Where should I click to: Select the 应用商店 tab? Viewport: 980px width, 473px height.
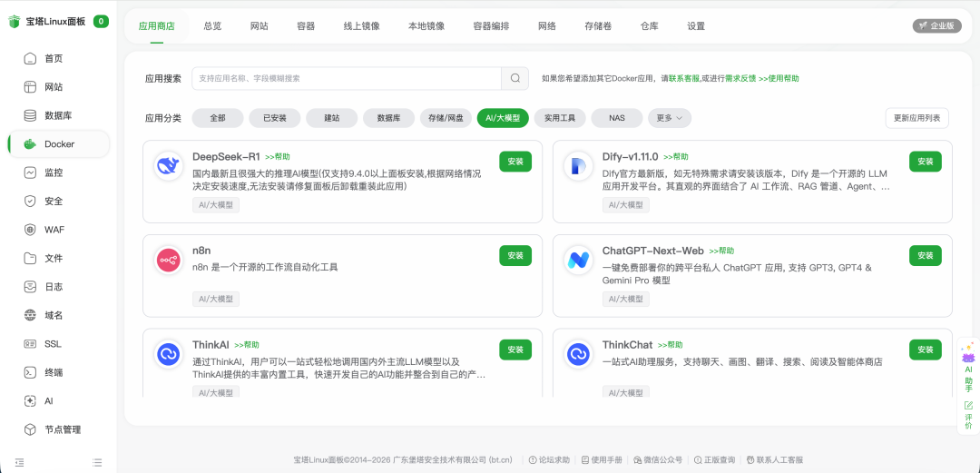tap(156, 26)
